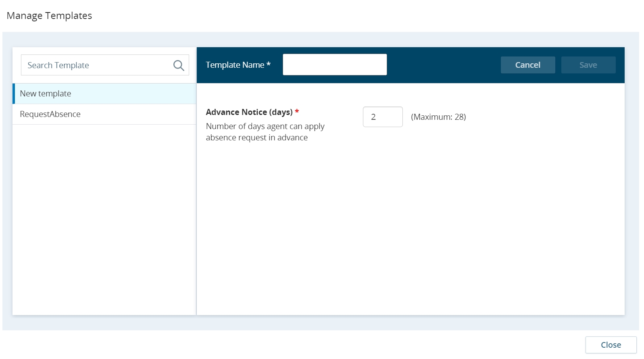This screenshot has width=644, height=359.
Task: Click the Manage Templates dialog title
Action: (x=49, y=16)
